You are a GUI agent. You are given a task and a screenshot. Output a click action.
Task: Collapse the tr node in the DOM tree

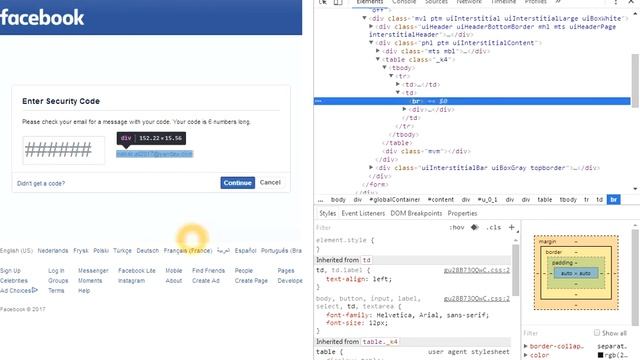click(391, 76)
